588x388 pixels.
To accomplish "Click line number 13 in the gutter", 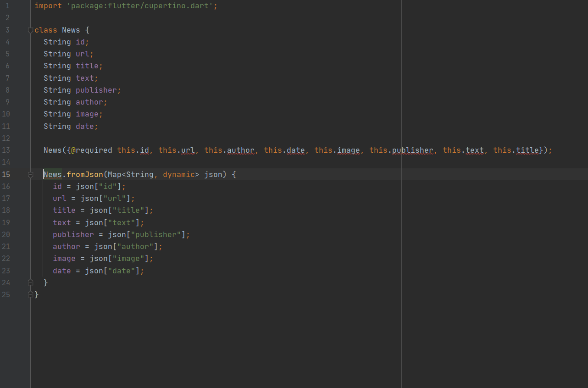I will [6, 150].
